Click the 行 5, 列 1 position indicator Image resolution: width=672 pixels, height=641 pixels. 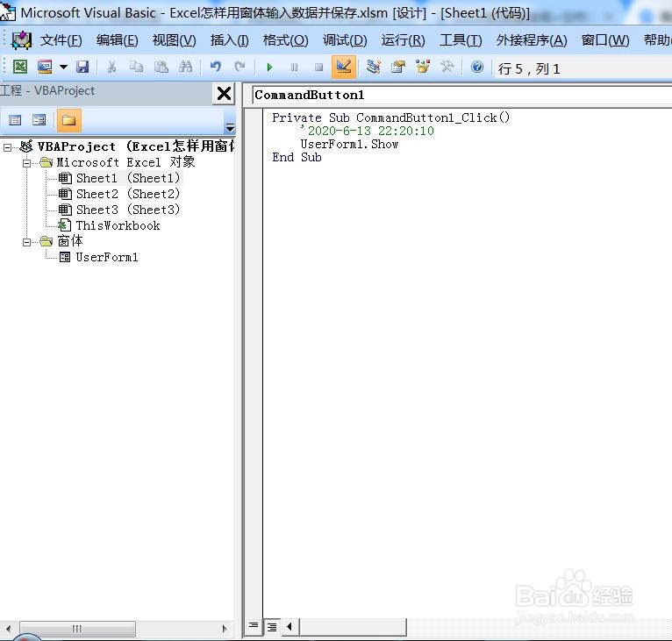[x=529, y=68]
